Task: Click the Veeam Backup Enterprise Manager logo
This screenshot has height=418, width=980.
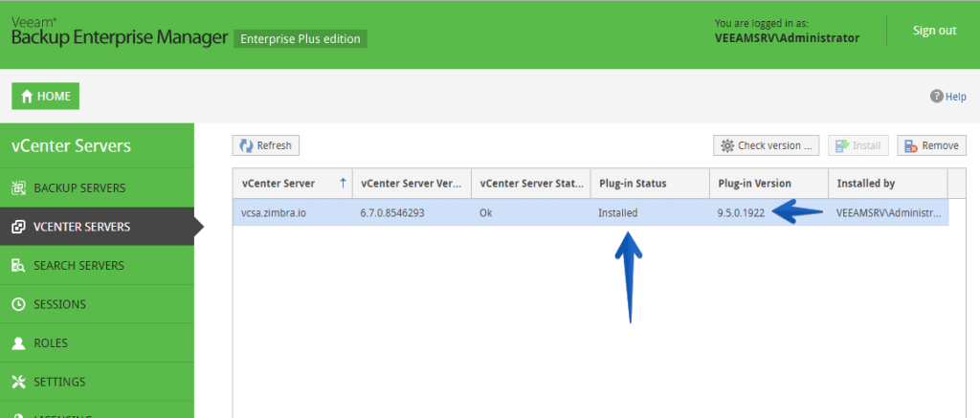Action: coord(120,32)
